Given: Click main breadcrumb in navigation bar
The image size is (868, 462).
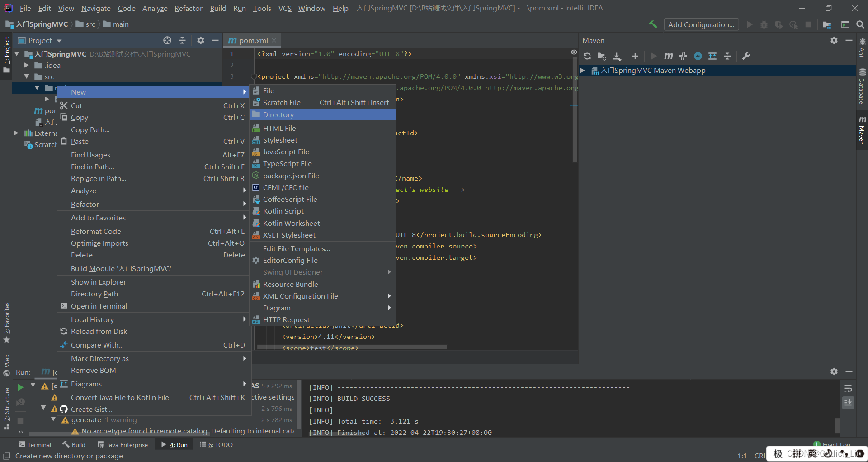Looking at the screenshot, I should [116, 24].
